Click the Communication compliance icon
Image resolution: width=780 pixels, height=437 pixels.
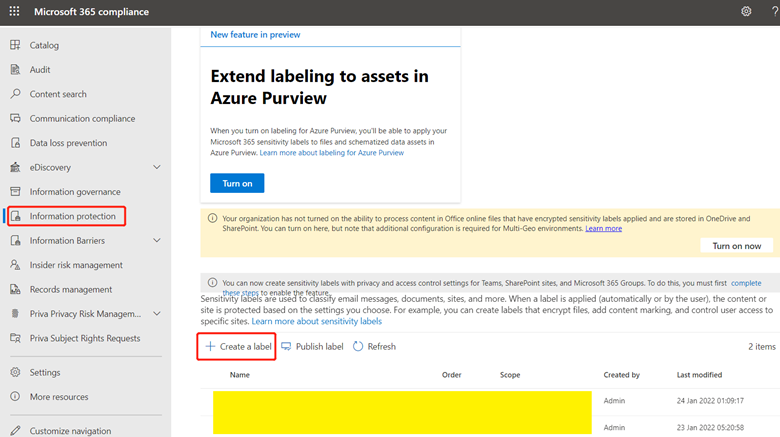(15, 118)
